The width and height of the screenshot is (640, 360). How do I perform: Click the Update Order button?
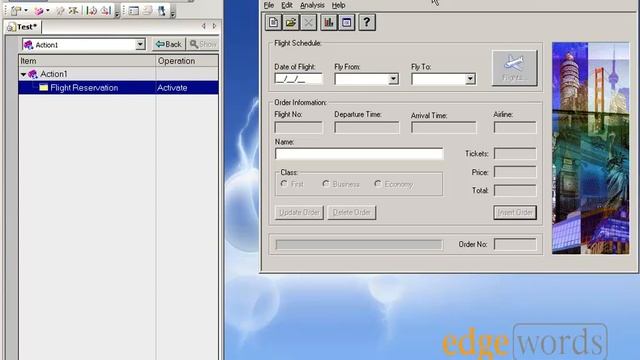(299, 212)
